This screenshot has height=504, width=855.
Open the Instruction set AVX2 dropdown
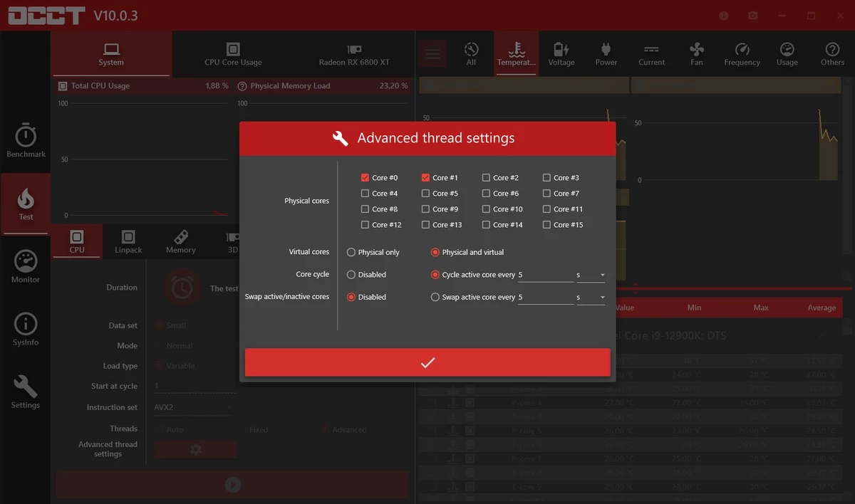195,407
